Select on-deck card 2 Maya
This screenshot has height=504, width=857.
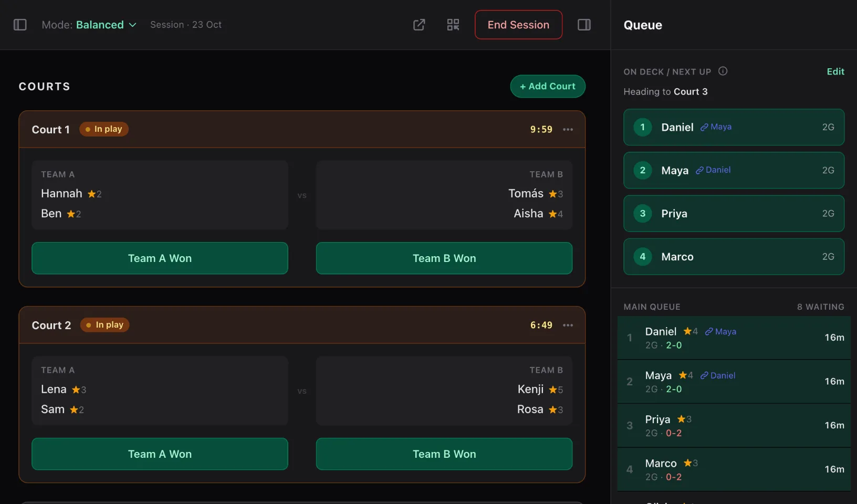734,170
